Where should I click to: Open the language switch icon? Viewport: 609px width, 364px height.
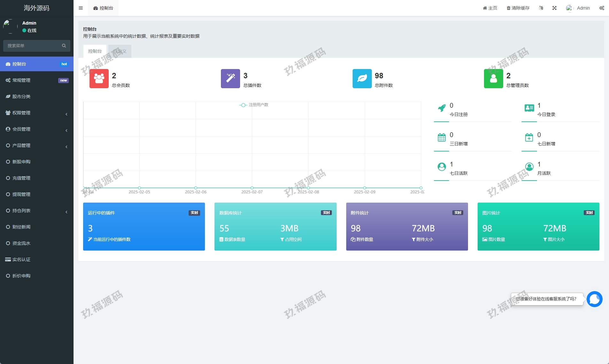541,8
